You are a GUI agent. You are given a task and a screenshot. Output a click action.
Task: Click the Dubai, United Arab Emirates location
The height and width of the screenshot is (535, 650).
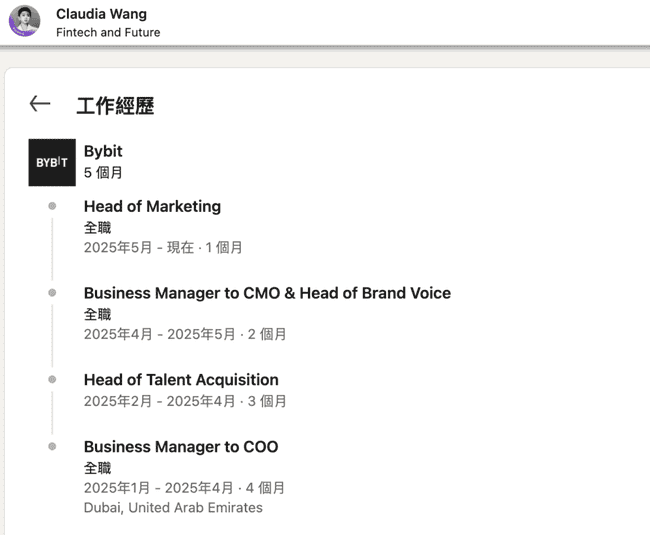pos(173,508)
